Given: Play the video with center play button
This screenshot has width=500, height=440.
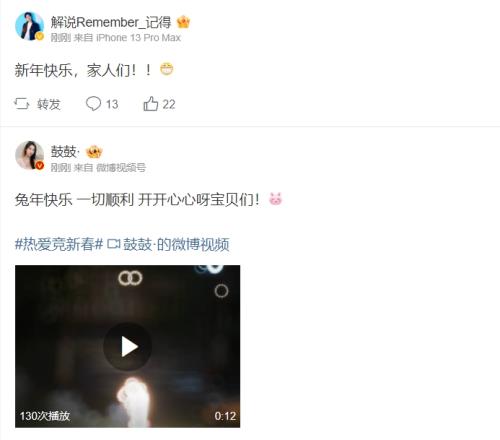Looking at the screenshot, I should (128, 347).
